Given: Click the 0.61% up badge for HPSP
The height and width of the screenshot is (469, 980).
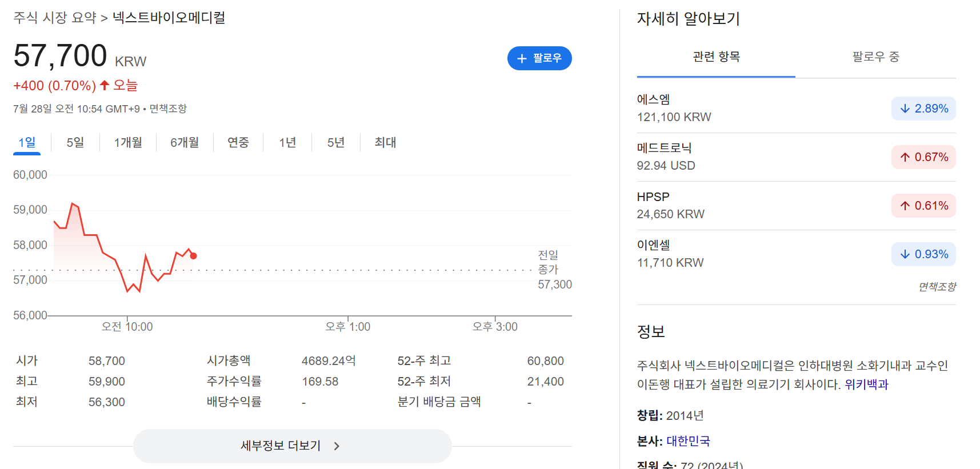Looking at the screenshot, I should pyautogui.click(x=923, y=206).
